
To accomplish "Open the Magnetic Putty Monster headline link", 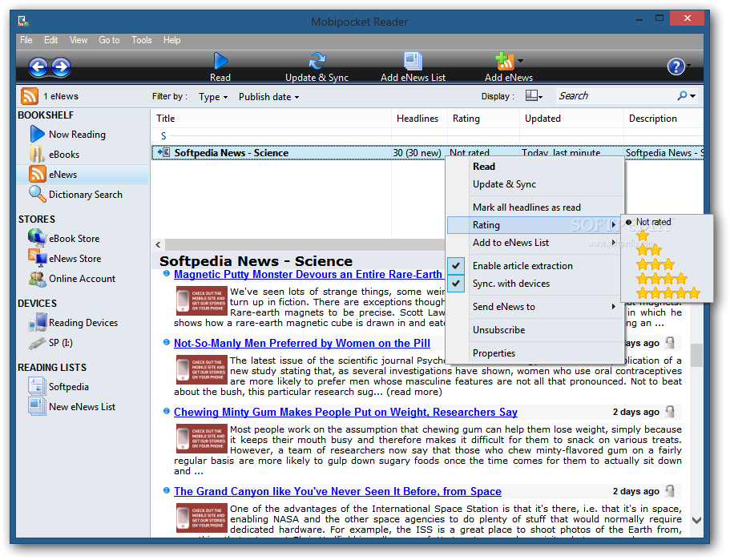I will point(308,274).
